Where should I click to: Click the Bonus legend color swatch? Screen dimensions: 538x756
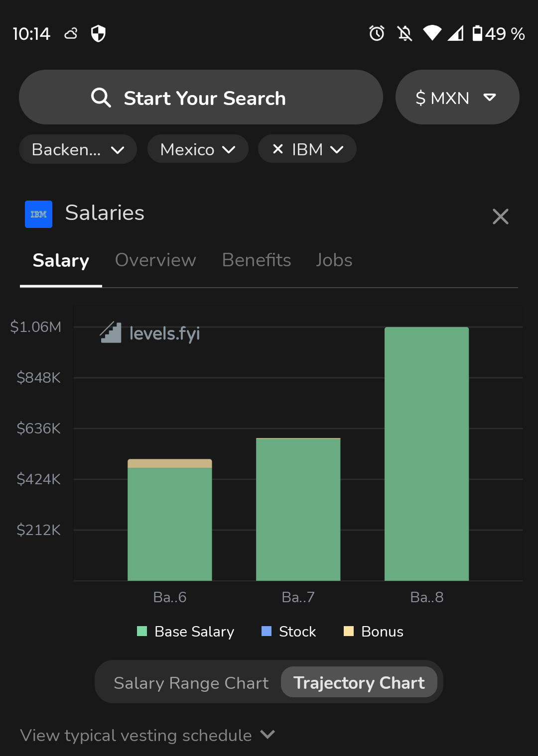[x=349, y=632]
